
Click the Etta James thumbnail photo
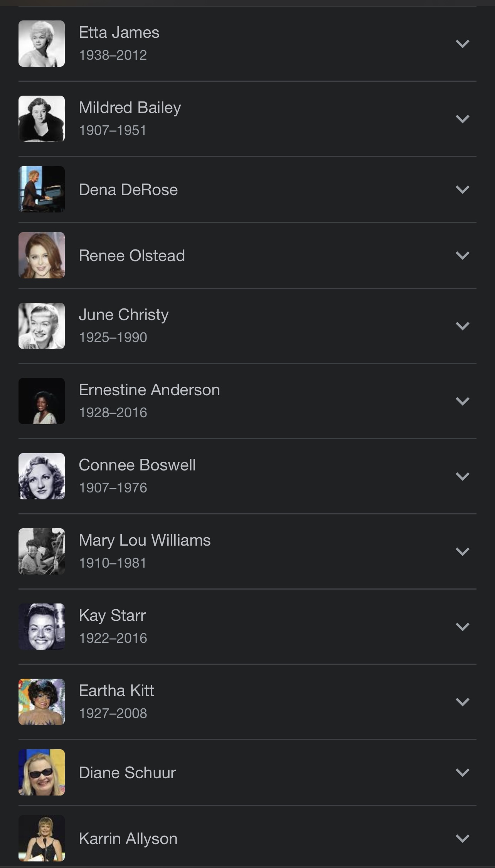click(x=42, y=44)
